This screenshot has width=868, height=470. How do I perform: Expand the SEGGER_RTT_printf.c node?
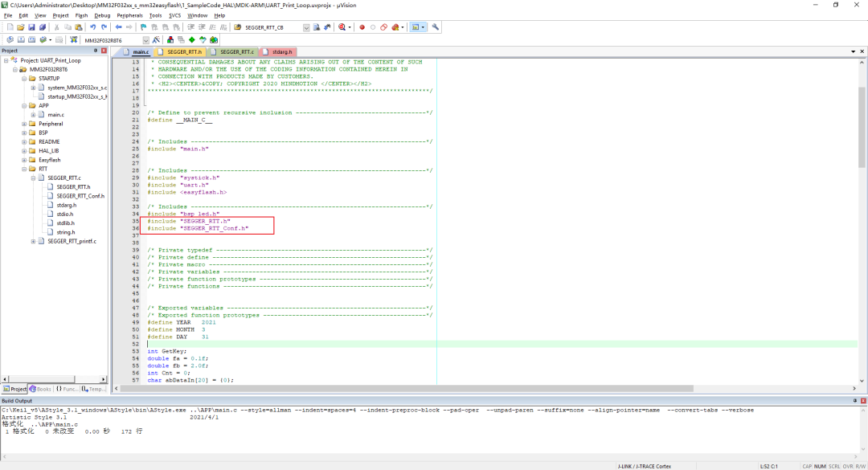(33, 241)
